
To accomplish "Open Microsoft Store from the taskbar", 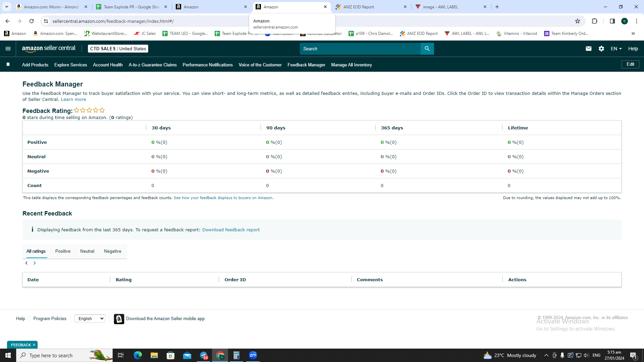I will pos(171,355).
